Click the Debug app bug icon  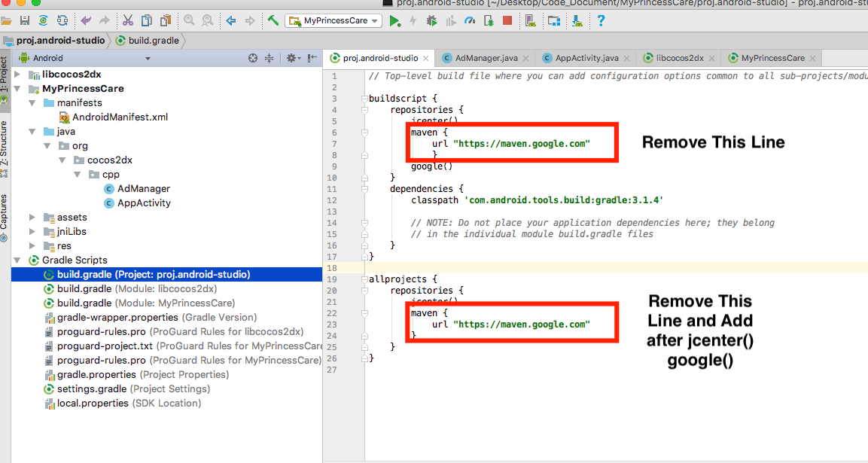(431, 21)
